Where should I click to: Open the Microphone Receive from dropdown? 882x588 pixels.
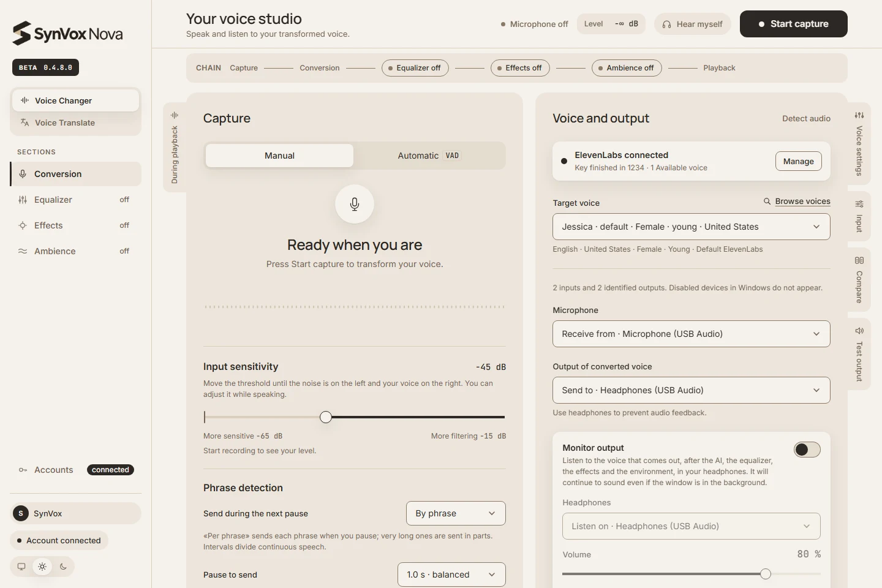(x=692, y=334)
